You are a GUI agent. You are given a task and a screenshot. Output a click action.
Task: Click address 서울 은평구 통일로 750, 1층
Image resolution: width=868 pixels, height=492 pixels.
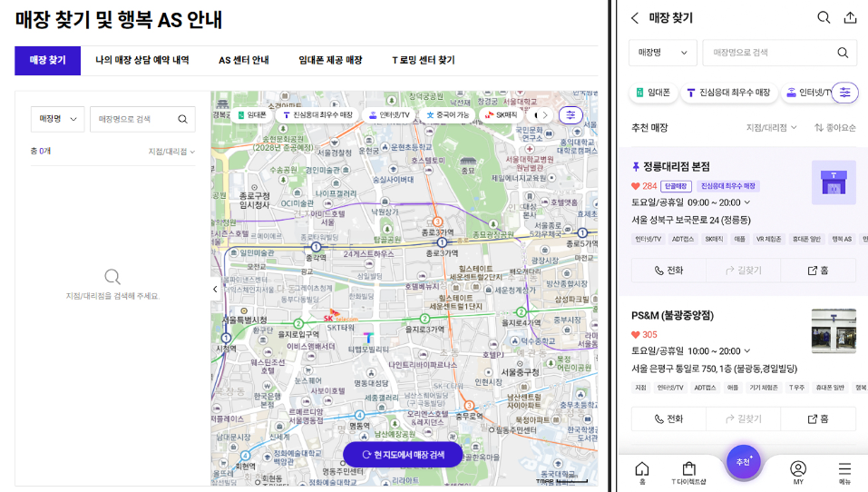(714, 369)
